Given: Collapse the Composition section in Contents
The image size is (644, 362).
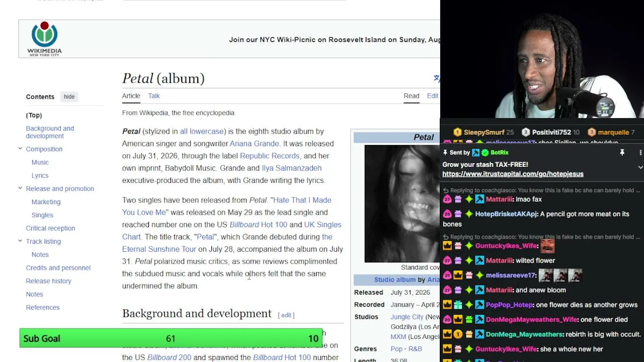Looking at the screenshot, I should (x=20, y=149).
